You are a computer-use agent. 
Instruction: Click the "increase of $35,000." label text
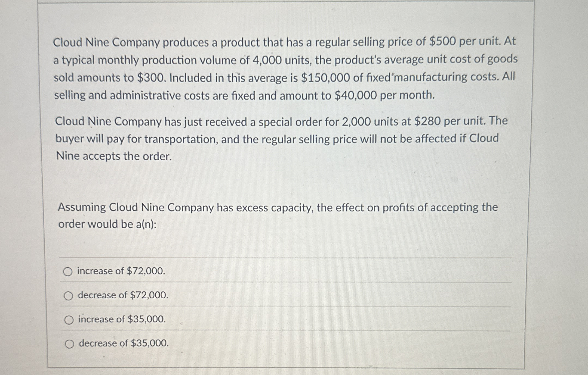tap(121, 320)
